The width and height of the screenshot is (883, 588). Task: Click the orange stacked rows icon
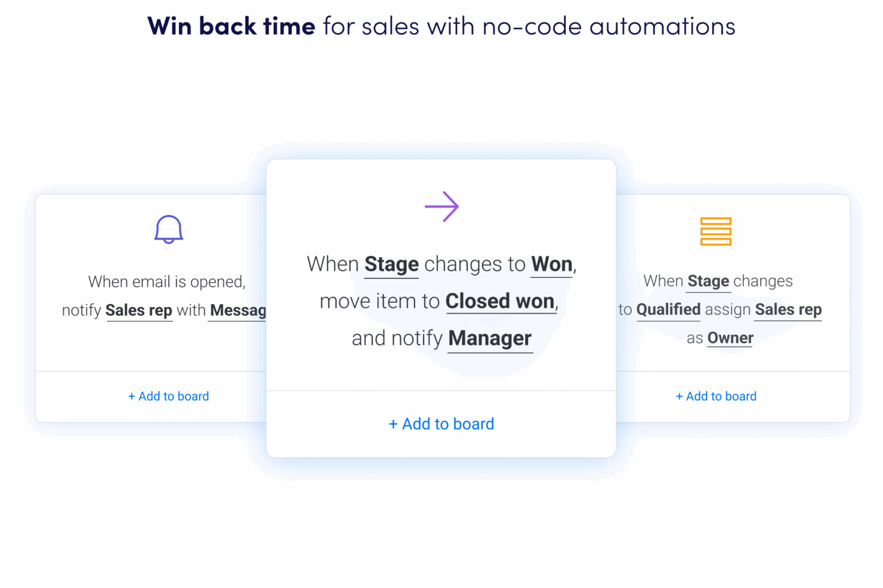point(715,231)
